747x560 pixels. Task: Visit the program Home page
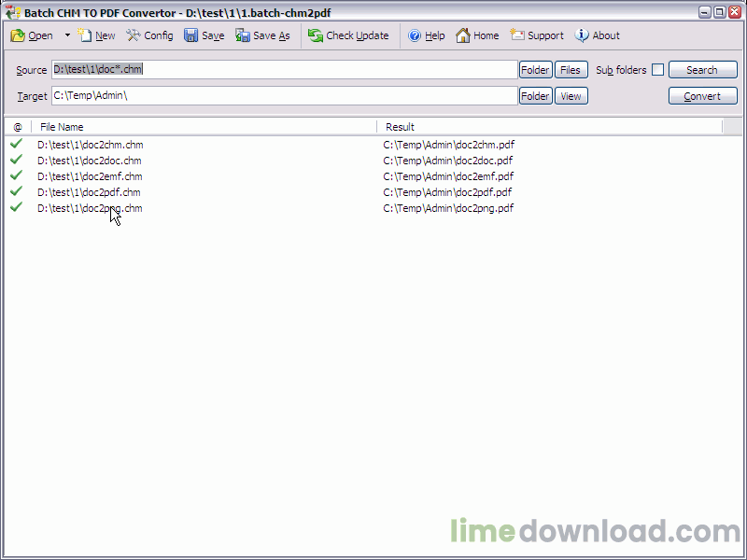point(477,35)
